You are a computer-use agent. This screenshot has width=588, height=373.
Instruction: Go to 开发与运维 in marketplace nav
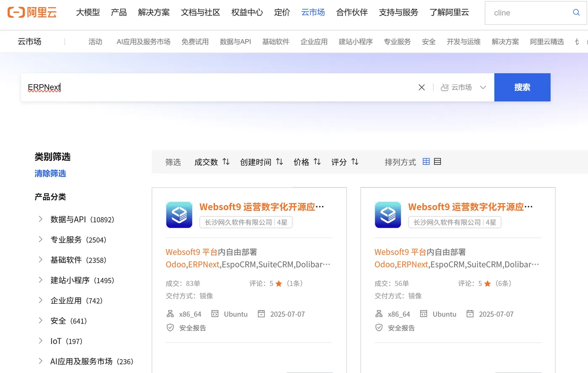coord(464,42)
